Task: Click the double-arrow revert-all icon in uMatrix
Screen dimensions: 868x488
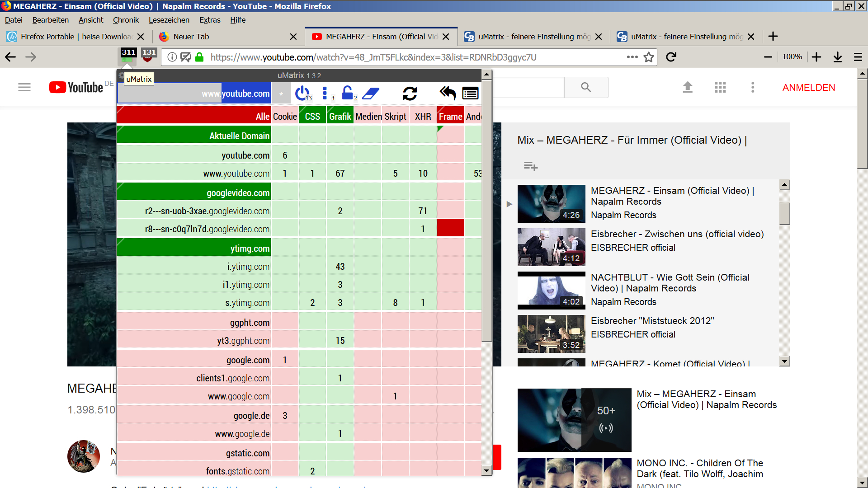Action: 447,94
